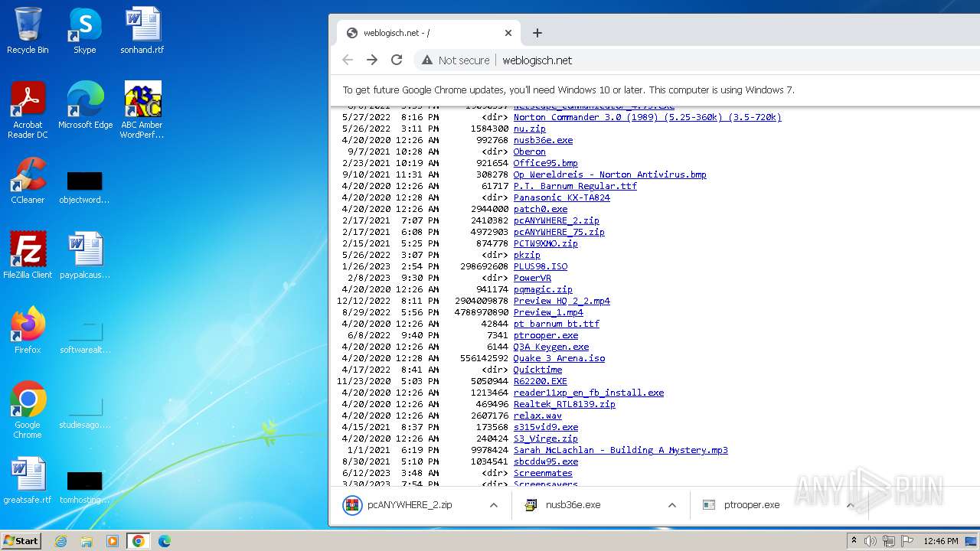Expand options for nusb36e.exe download
The image size is (980, 551).
coord(672,505)
